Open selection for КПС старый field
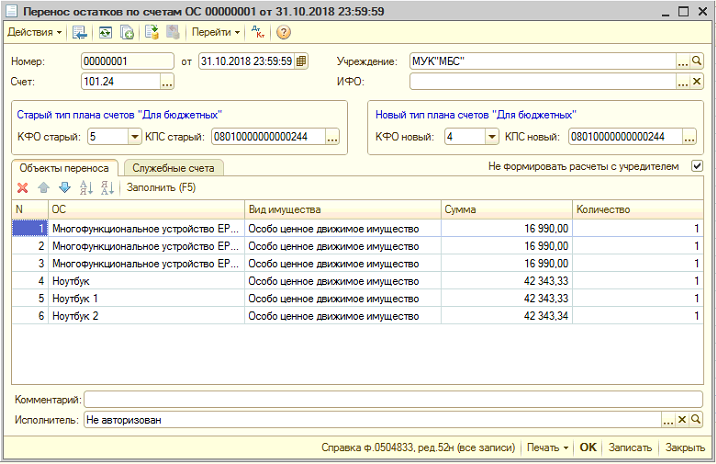The width and height of the screenshot is (716, 464). [332, 137]
